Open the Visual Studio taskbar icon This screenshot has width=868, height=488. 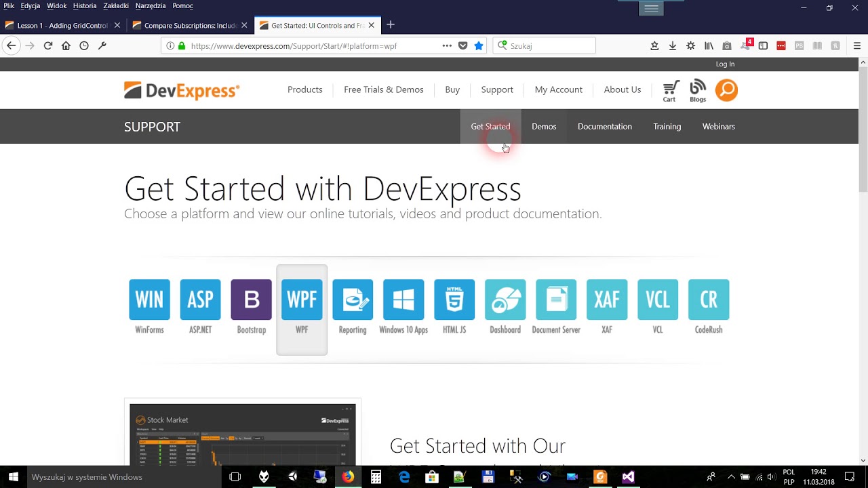point(629,477)
